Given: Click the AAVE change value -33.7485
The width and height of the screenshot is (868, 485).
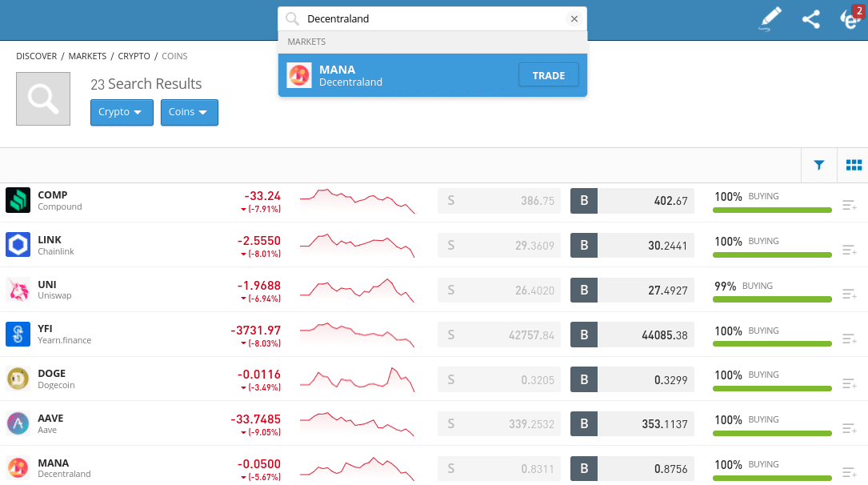Looking at the screenshot, I should [x=256, y=419].
